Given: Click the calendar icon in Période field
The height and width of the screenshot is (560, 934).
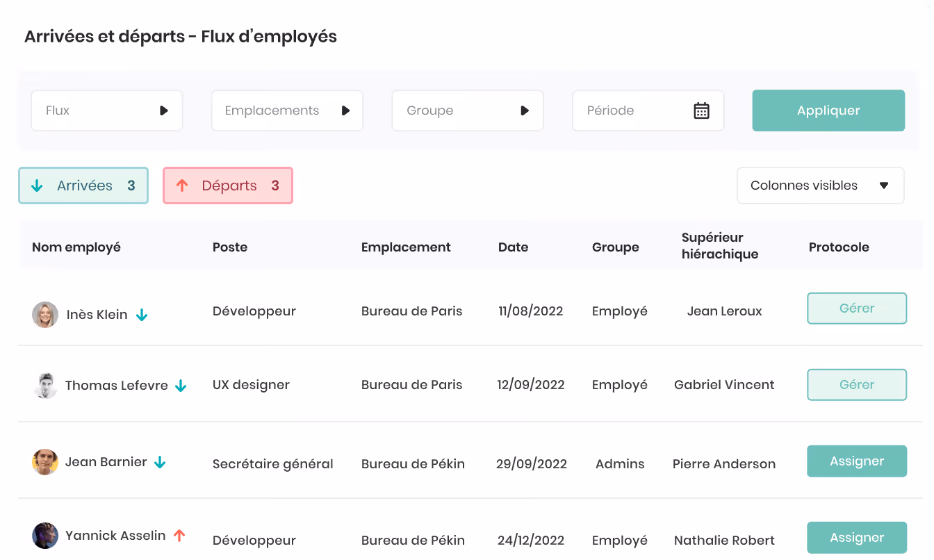Looking at the screenshot, I should point(701,110).
